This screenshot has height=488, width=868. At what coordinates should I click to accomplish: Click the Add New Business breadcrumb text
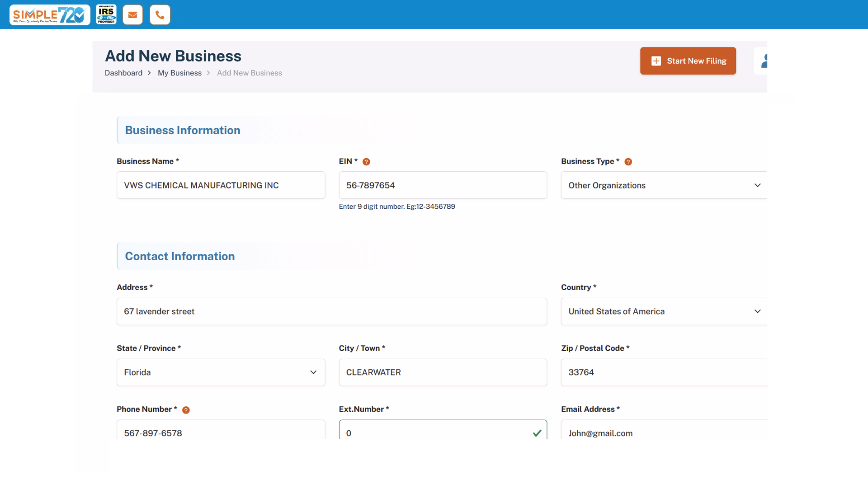[x=249, y=73]
